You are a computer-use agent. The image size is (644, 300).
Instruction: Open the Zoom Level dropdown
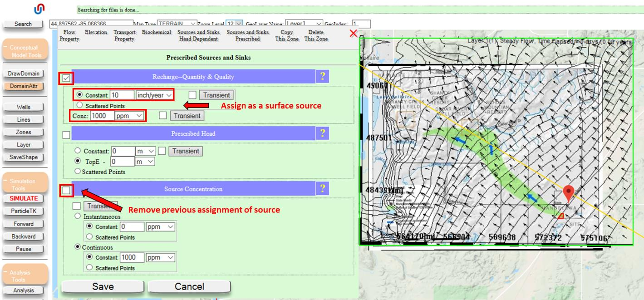point(235,24)
